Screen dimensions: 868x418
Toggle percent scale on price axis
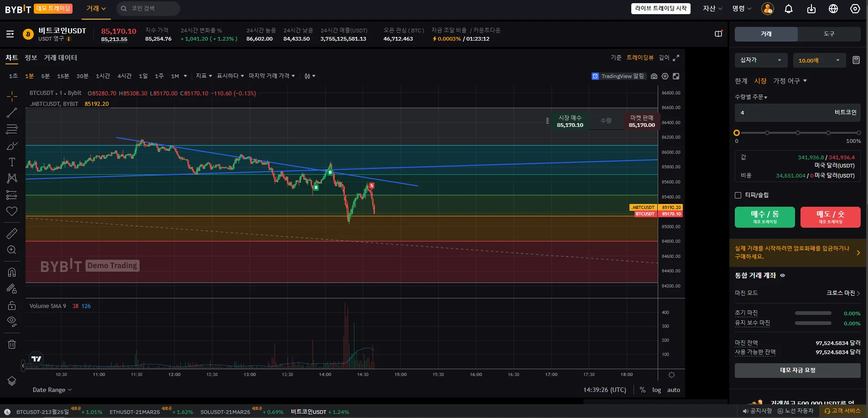[643, 390]
